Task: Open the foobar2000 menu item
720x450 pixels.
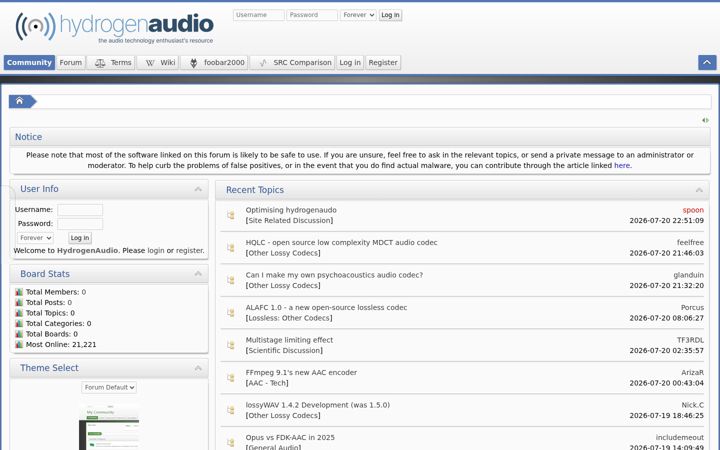Action: [216, 62]
